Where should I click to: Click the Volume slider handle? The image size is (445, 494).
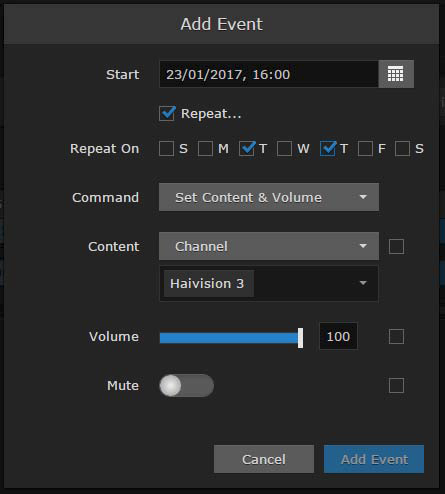point(300,338)
